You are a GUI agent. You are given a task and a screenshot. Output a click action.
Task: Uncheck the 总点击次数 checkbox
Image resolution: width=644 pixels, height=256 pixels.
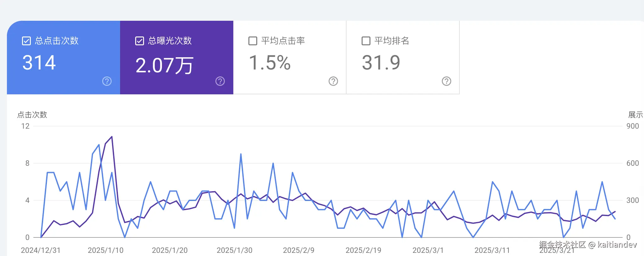(x=26, y=41)
